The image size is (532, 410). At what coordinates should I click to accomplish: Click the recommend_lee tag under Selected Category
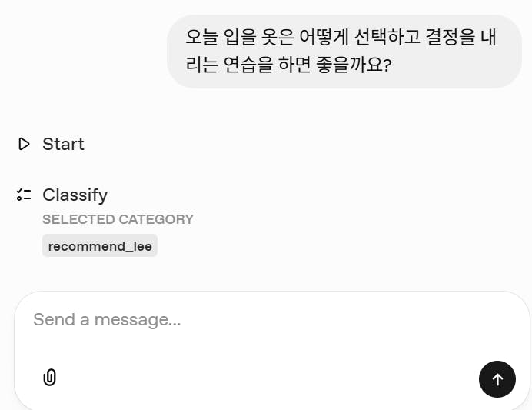click(100, 246)
